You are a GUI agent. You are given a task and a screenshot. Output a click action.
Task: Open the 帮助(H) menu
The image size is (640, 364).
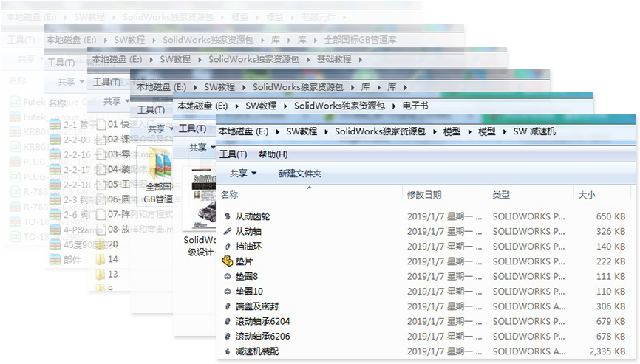click(x=273, y=154)
